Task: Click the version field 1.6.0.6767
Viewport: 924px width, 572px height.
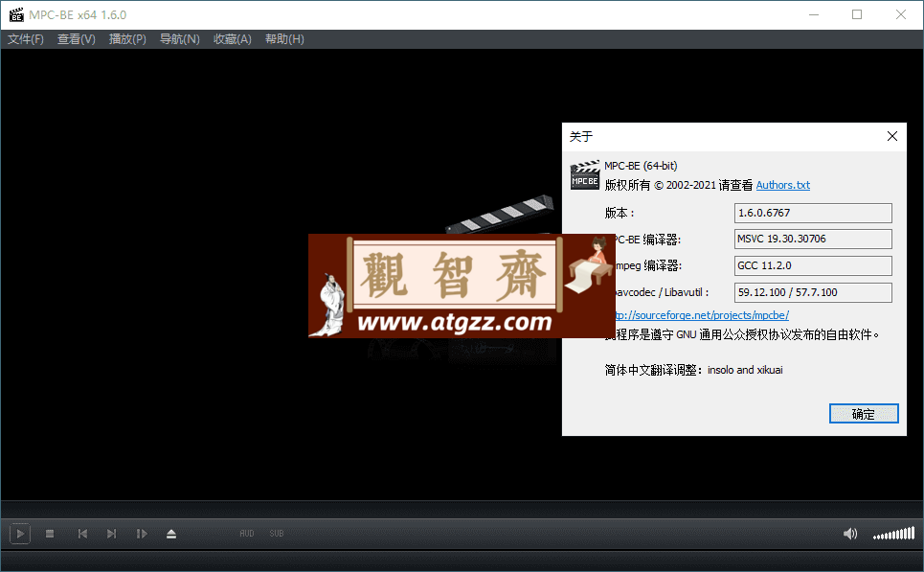Action: click(813, 213)
